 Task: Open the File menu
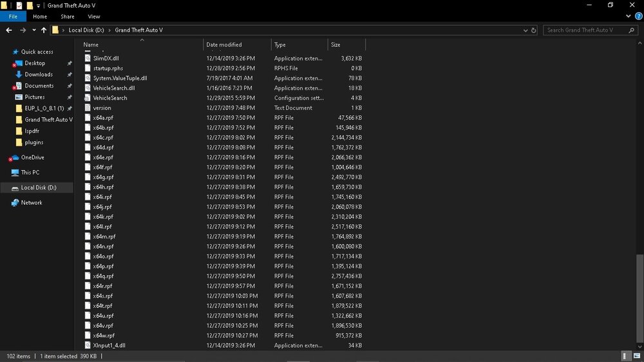pos(13,17)
